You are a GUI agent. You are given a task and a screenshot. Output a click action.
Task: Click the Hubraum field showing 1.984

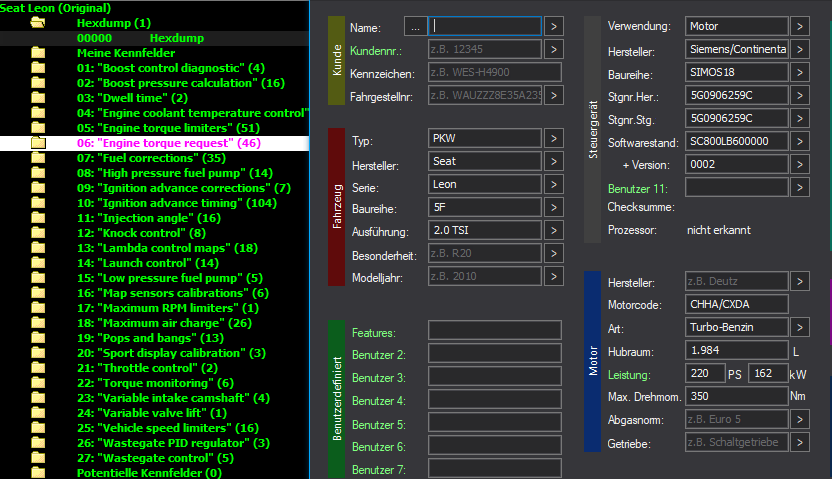tap(736, 351)
